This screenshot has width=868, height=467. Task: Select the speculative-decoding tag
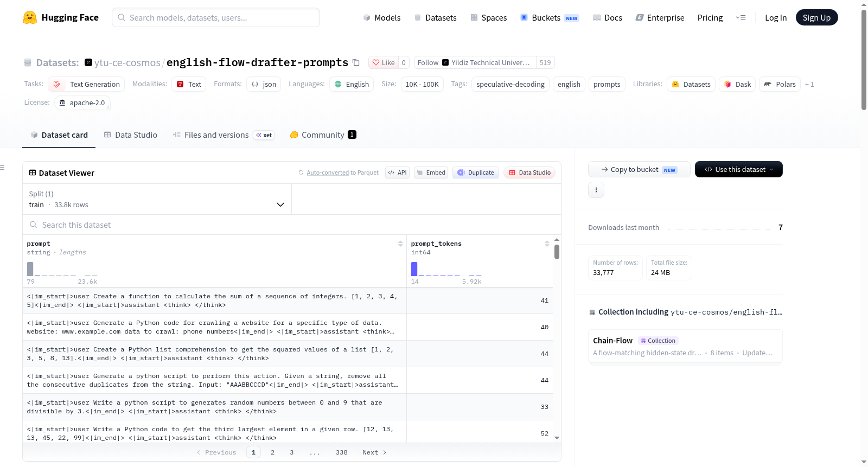tap(510, 84)
